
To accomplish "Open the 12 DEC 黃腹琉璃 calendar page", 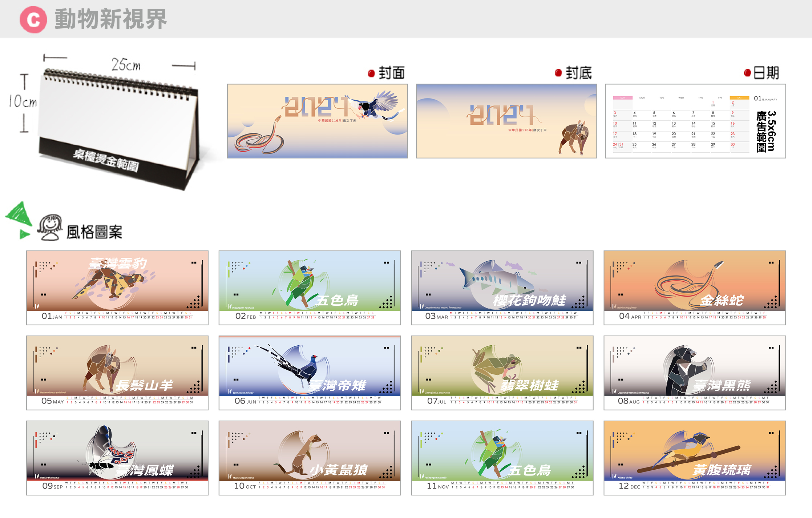I will [695, 458].
